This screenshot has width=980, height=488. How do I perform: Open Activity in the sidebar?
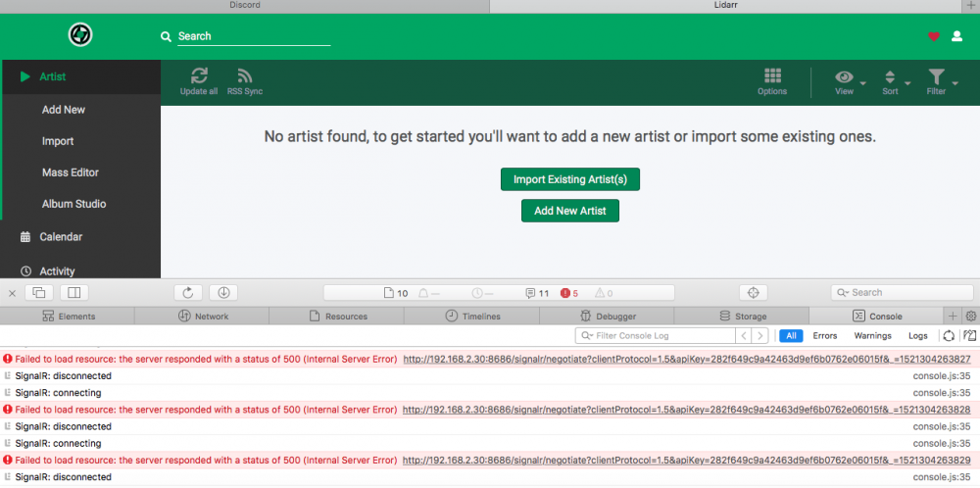80,270
